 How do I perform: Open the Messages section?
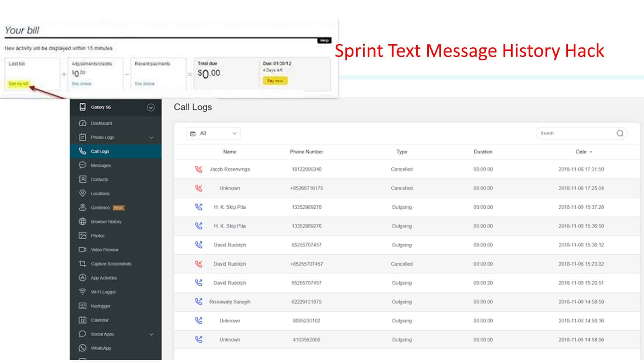(x=101, y=165)
